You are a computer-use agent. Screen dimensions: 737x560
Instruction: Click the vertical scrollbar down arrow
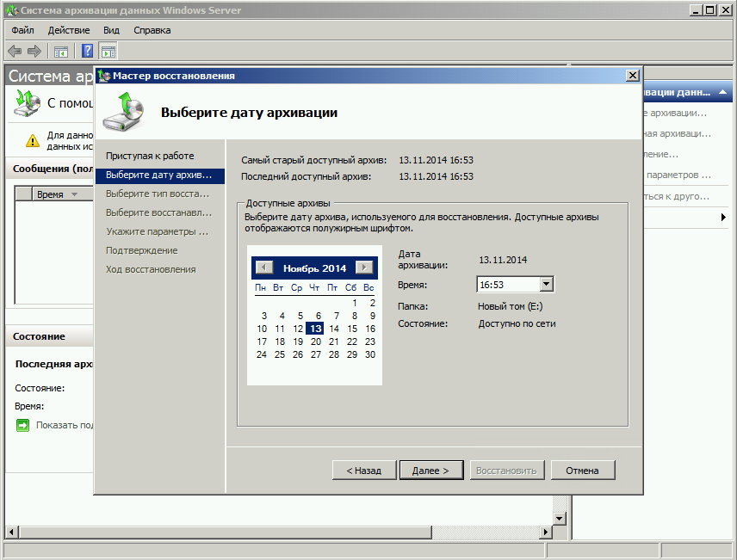559,518
